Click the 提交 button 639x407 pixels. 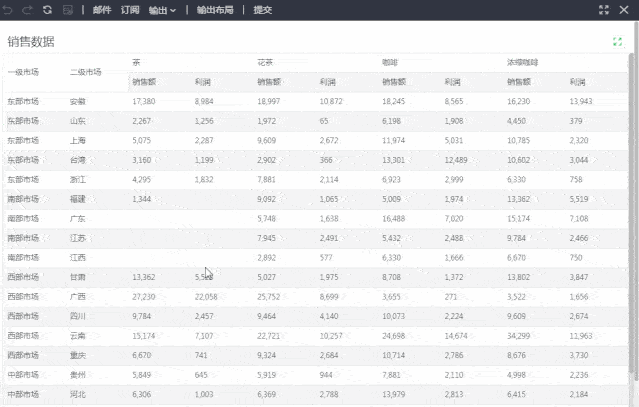262,10
